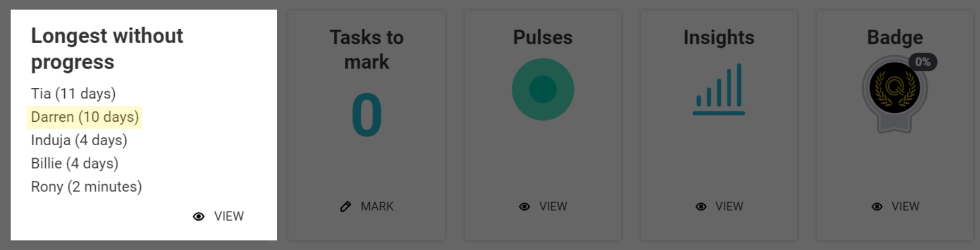Click the green Pulses circle indicator

543,89
